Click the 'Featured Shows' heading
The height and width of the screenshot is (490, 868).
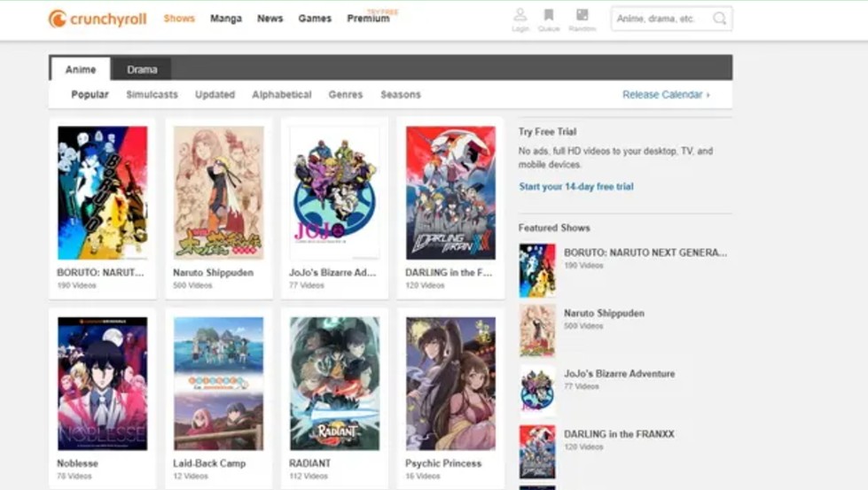(554, 228)
